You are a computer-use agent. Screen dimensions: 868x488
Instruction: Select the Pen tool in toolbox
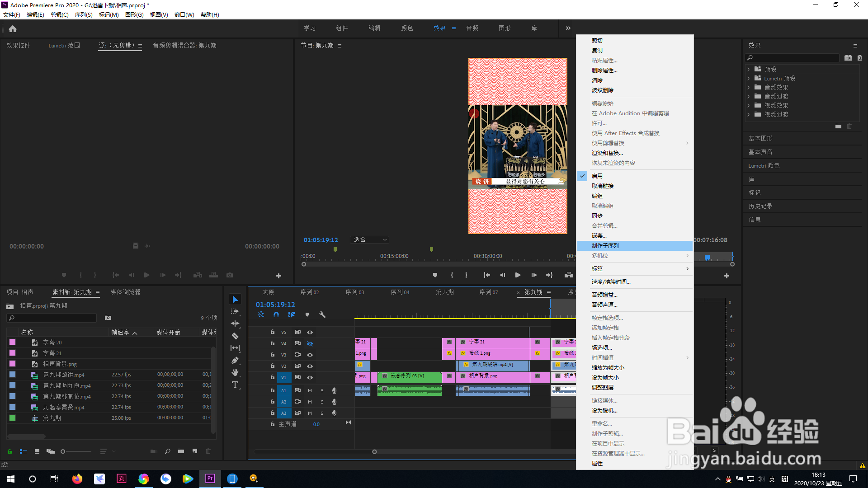235,360
